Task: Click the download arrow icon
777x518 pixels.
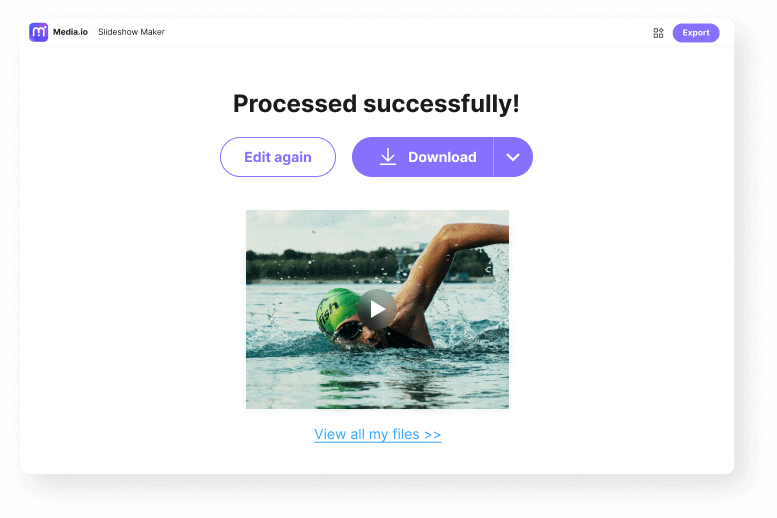Action: 388,157
